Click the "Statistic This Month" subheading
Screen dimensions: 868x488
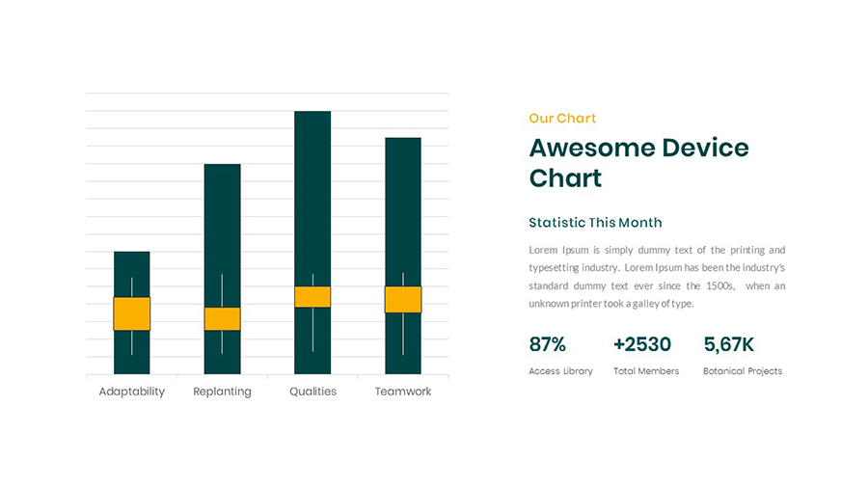point(595,223)
